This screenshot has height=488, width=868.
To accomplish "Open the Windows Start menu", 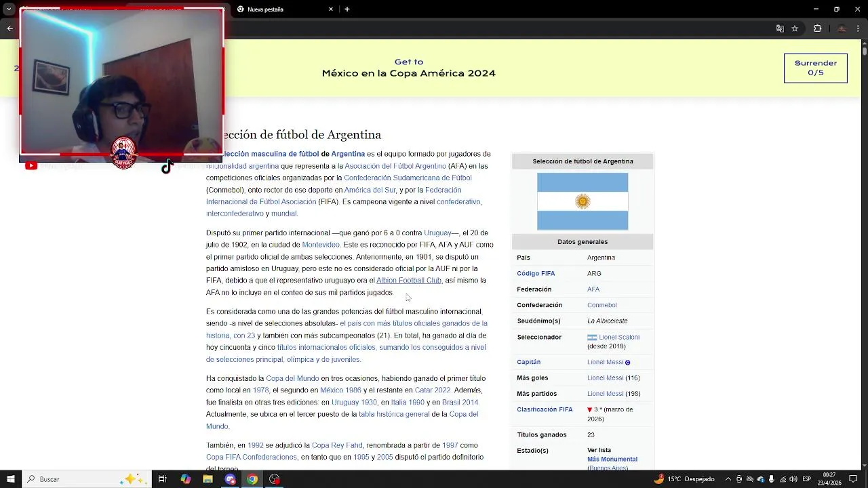I will (x=10, y=479).
